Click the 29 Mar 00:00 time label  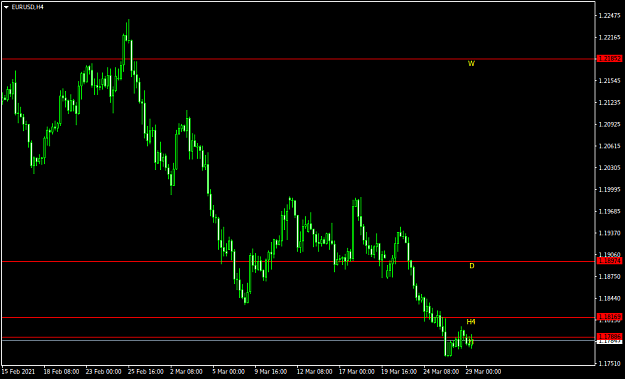(x=484, y=372)
